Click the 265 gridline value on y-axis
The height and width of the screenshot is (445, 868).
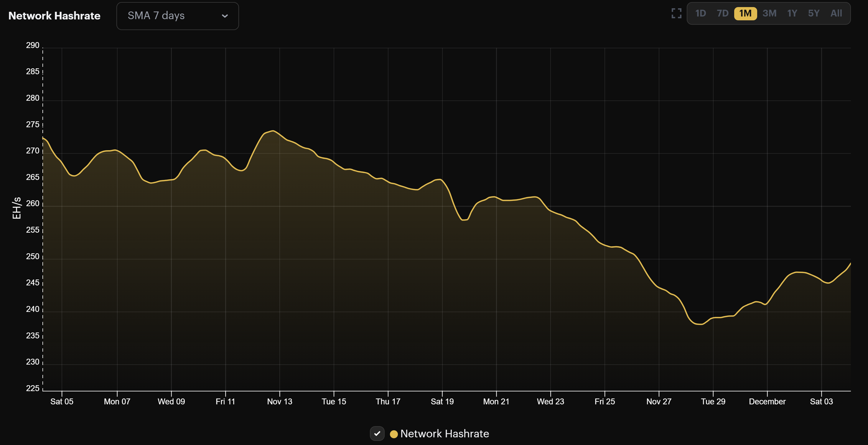[33, 177]
